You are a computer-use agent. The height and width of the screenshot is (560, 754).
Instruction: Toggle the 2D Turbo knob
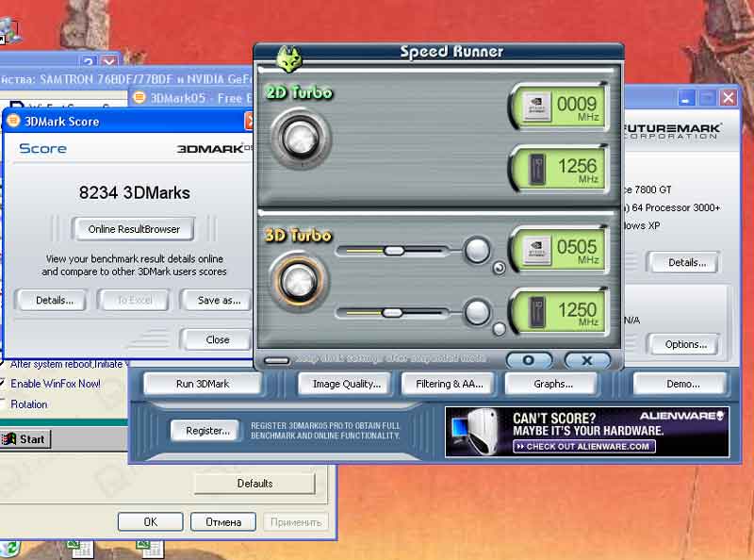301,139
